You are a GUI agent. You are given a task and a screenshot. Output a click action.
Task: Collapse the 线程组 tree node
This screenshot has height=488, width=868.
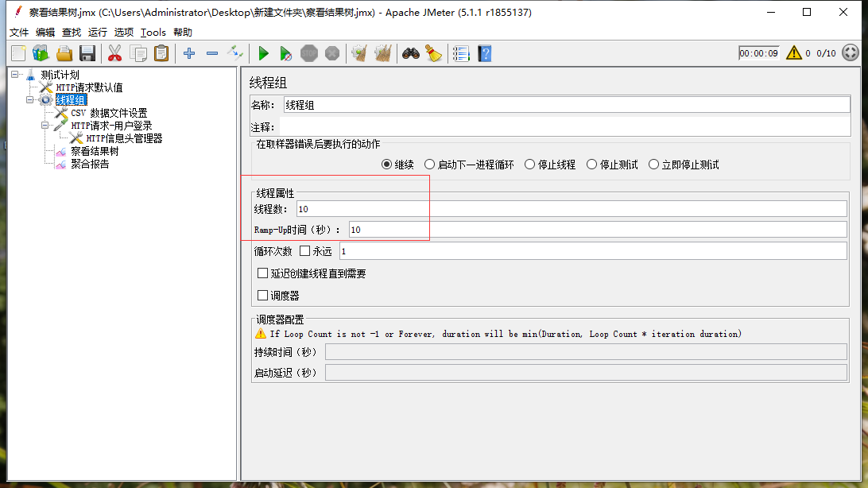[x=30, y=99]
